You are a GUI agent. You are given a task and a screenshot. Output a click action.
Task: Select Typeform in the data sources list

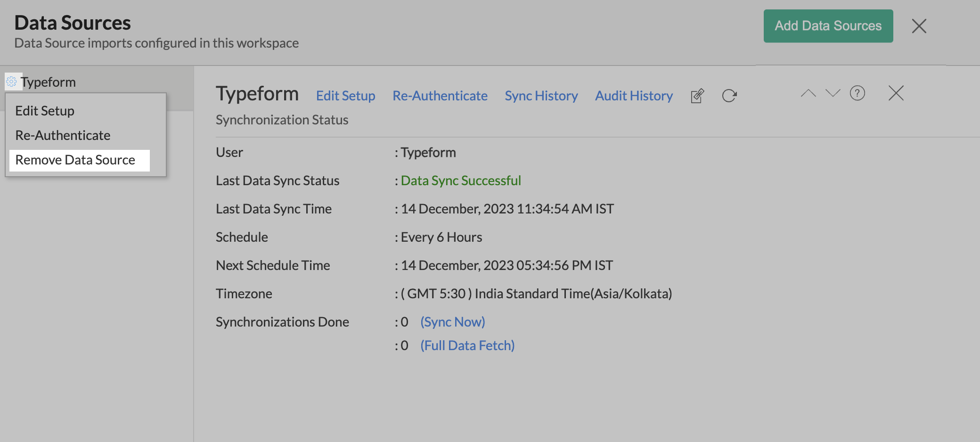48,82
